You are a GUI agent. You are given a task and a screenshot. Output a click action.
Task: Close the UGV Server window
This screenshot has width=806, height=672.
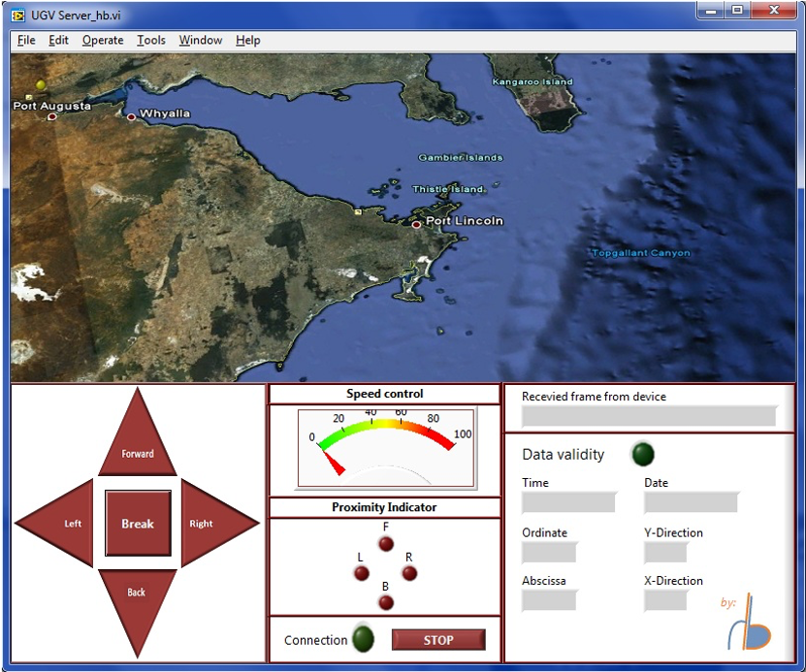[x=774, y=10]
